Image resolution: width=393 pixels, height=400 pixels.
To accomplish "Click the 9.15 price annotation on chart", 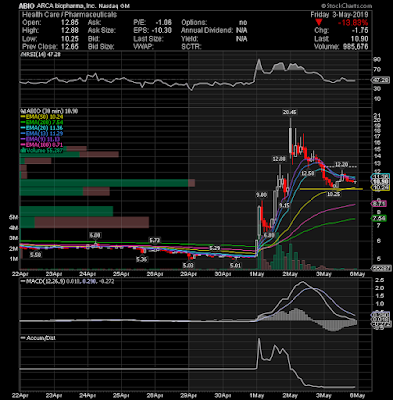I will tap(284, 205).
